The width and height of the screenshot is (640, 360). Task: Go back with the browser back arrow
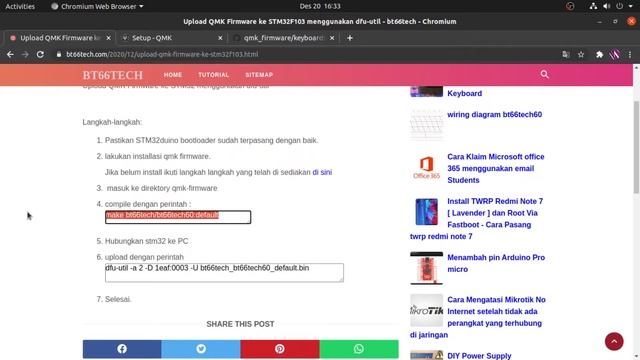[x=10, y=54]
